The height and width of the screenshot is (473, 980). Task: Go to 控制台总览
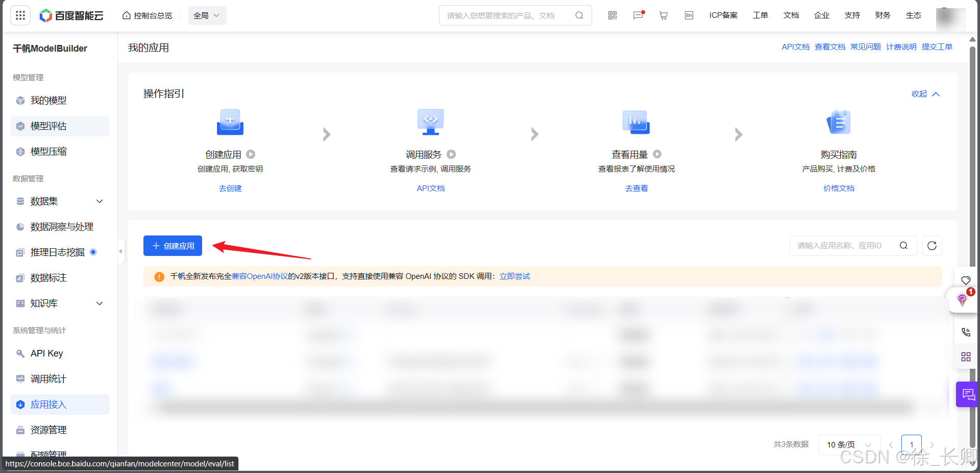[x=148, y=16]
